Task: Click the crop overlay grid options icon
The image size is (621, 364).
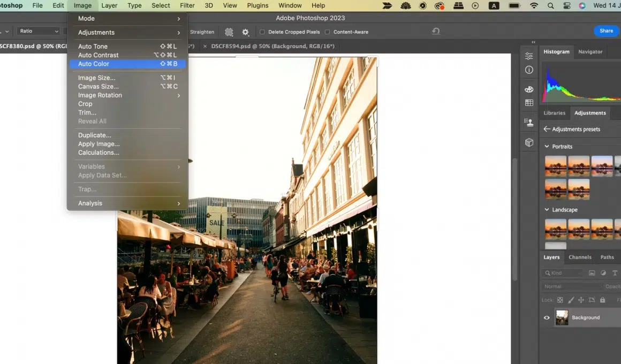Action: (x=229, y=32)
